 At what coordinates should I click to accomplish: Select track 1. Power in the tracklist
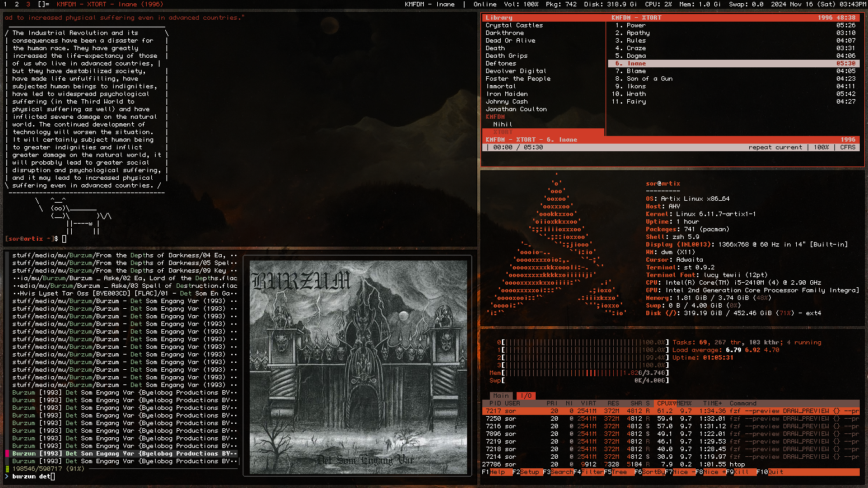click(733, 25)
